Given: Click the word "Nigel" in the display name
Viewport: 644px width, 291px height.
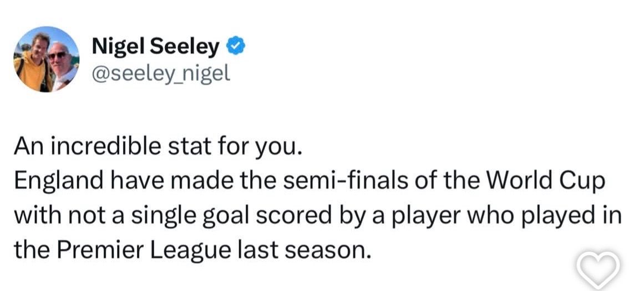Looking at the screenshot, I should tap(118, 47).
